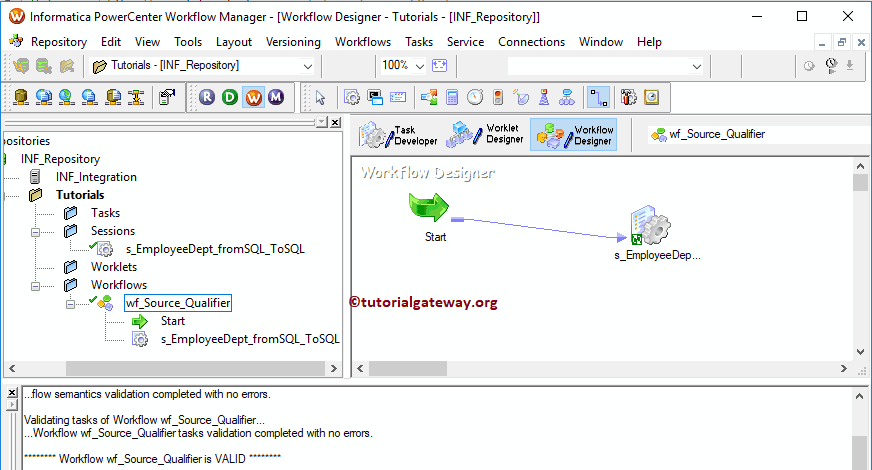Select wf_Source_Qualifier workflow in tree
Screen dimensions: 872x470
tap(178, 303)
